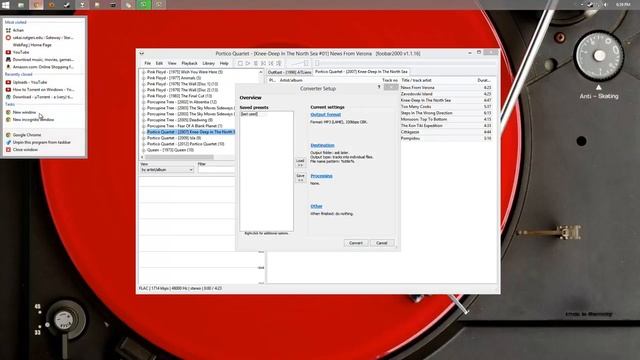The height and width of the screenshot is (360, 640).
Task: Open Download music, movies, games entry
Action: click(x=43, y=60)
